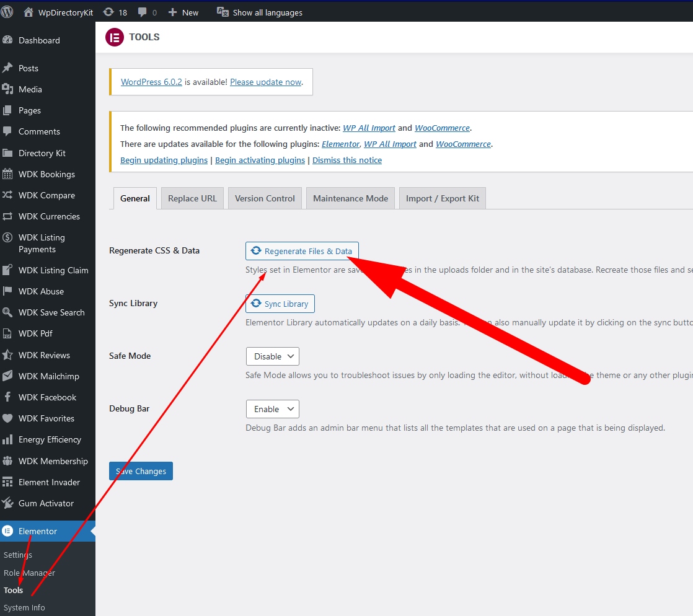Switch to the Version Control tab
This screenshot has width=693, height=616.
tap(265, 198)
